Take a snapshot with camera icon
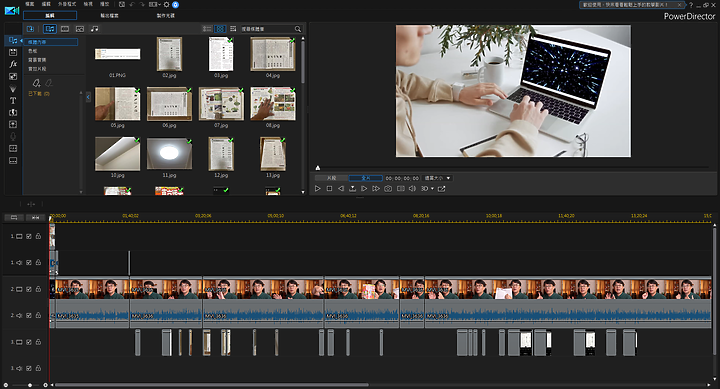The width and height of the screenshot is (720, 389). click(388, 189)
